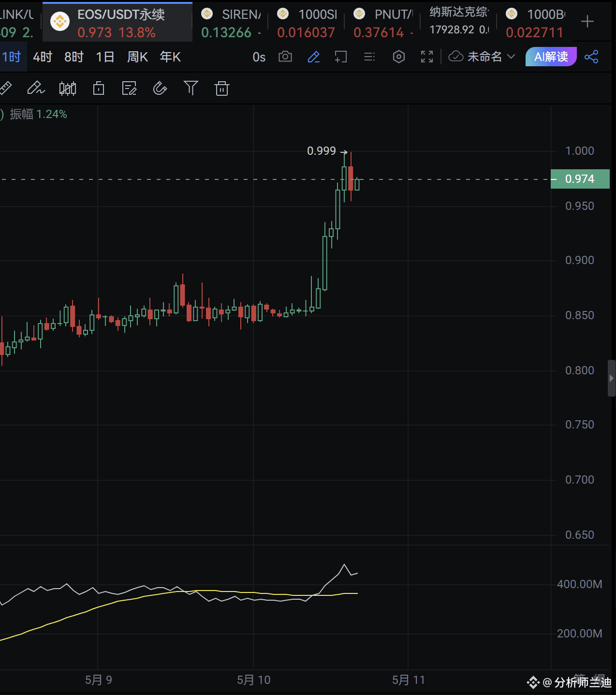Click the 0.974 price label on axis
The width and height of the screenshot is (616, 695).
tap(580, 179)
